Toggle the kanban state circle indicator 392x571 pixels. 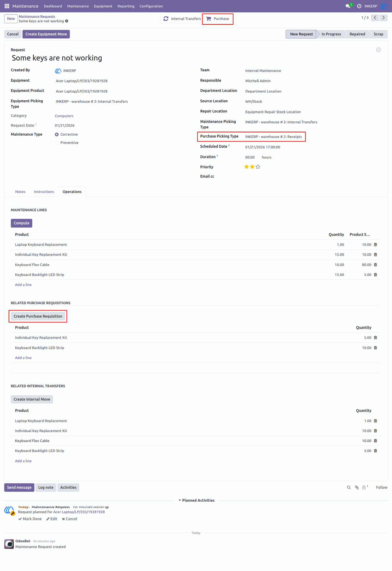click(x=378, y=50)
